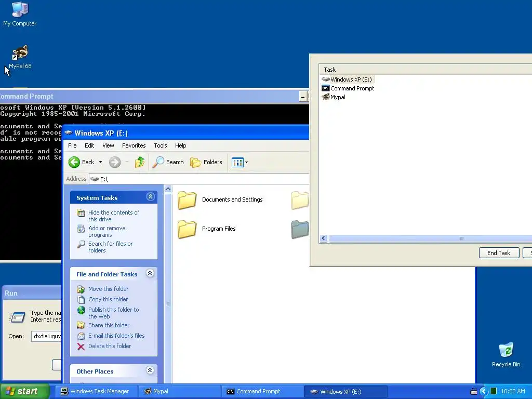Select the Documents and Settings folder

coord(220,200)
